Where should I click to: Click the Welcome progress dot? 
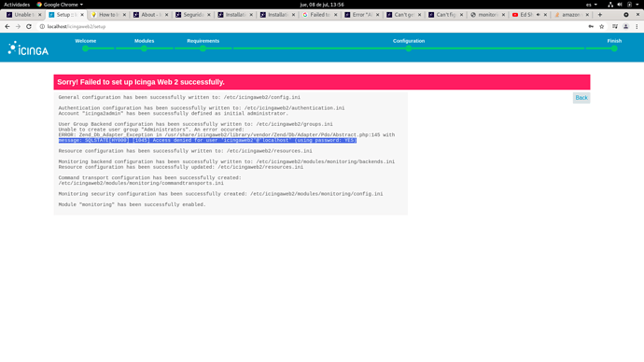(x=85, y=49)
